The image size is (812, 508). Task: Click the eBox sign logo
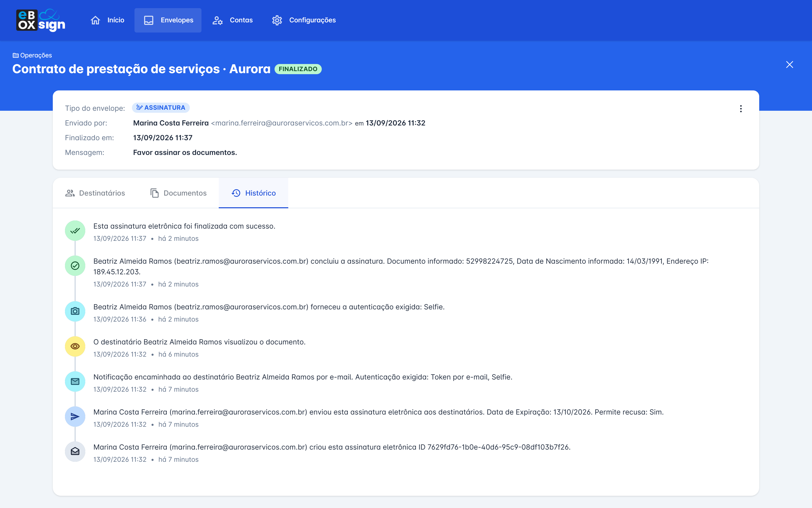tap(41, 20)
